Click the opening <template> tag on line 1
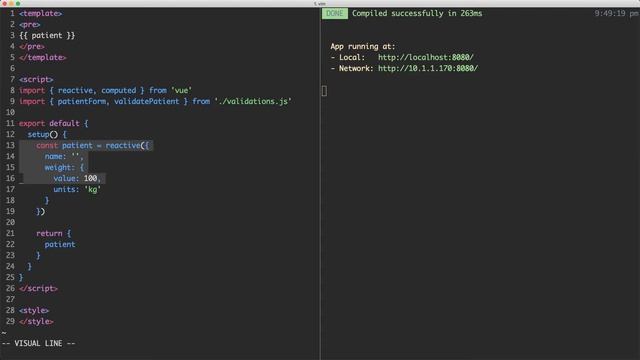This screenshot has width=640, height=360. click(x=40, y=13)
